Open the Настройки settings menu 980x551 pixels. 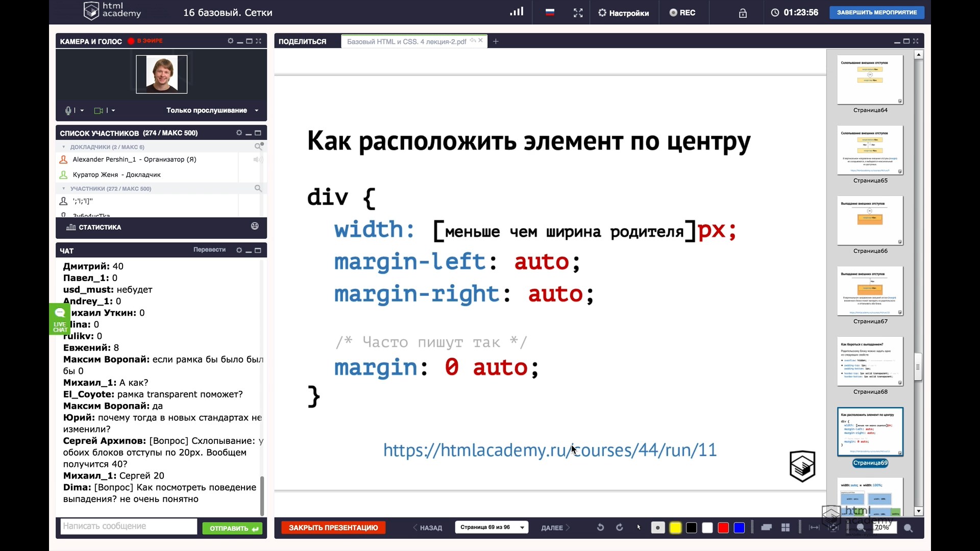coord(623,13)
